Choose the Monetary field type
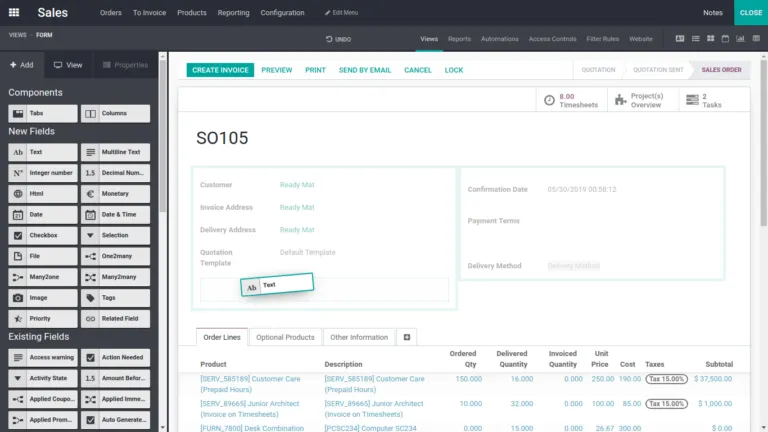Image resolution: width=768 pixels, height=432 pixels. coord(115,194)
